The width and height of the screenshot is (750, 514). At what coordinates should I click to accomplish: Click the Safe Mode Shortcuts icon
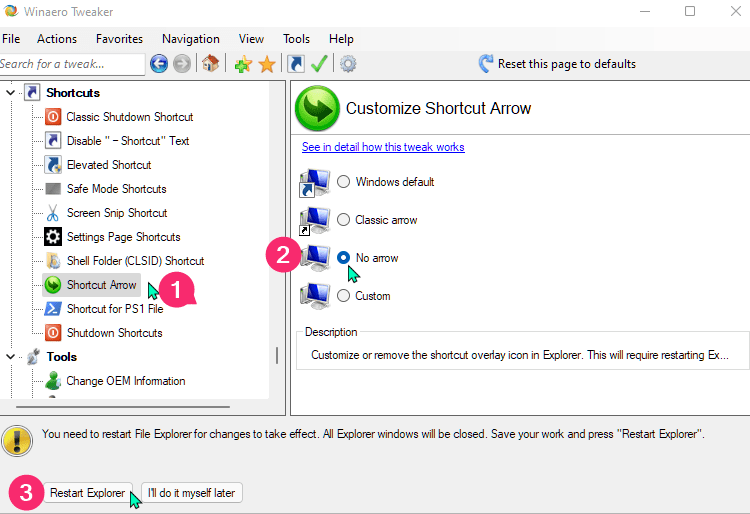click(x=53, y=189)
